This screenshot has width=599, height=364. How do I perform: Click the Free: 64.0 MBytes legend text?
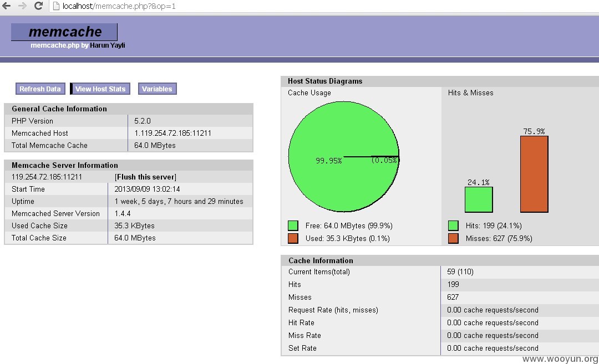(349, 226)
